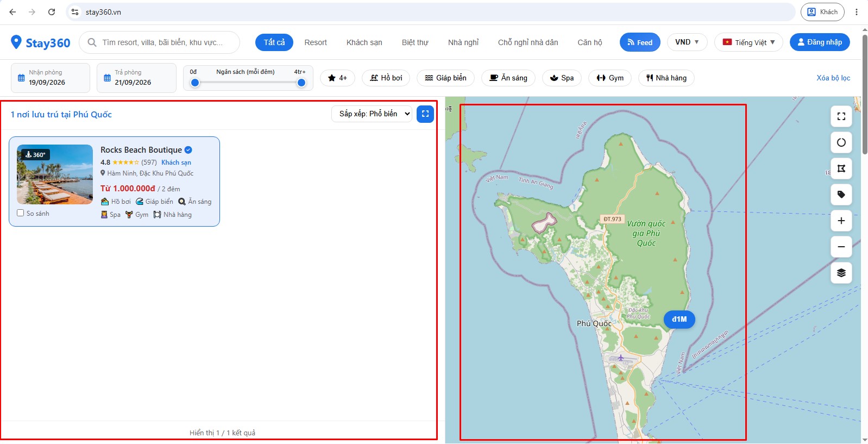Select the Tất cả category tab
Image resolution: width=868 pixels, height=444 pixels.
click(x=274, y=42)
